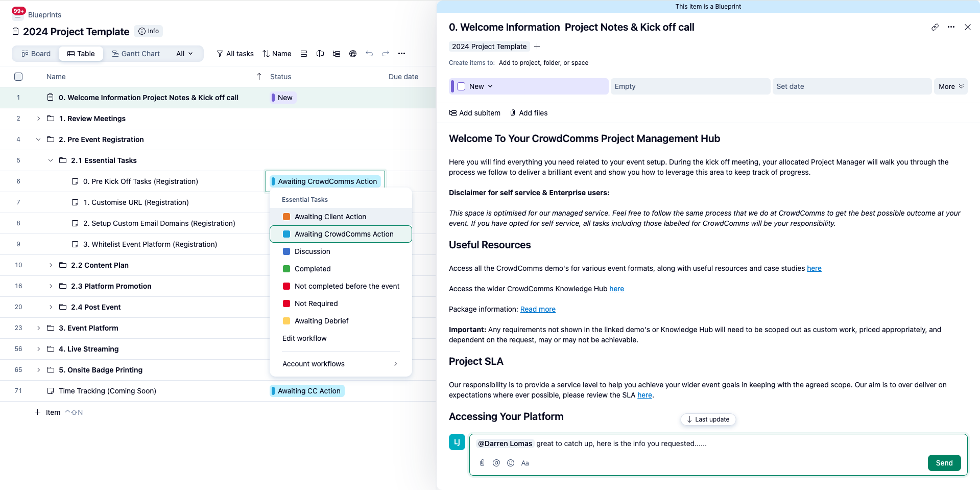
Task: Expand the 3. Event Platform section
Action: tap(38, 328)
